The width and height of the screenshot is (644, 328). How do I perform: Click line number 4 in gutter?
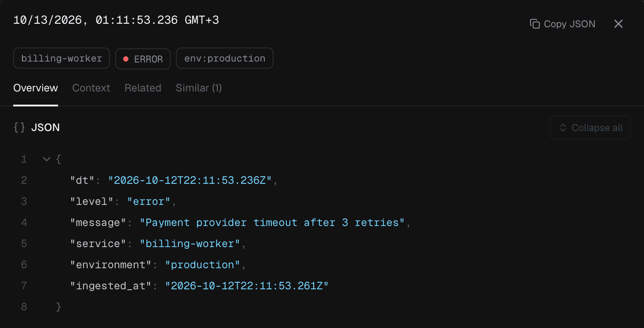24,222
